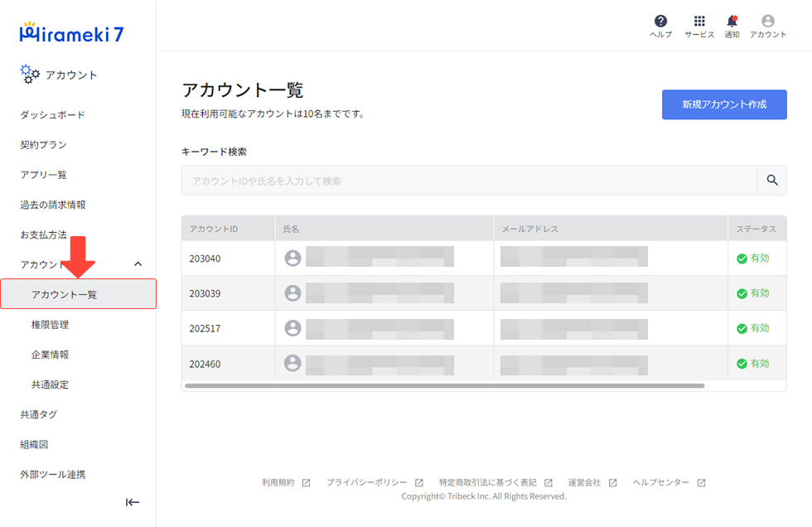This screenshot has height=527, width=812.
Task: Click the サービス grid icon
Action: [698, 21]
